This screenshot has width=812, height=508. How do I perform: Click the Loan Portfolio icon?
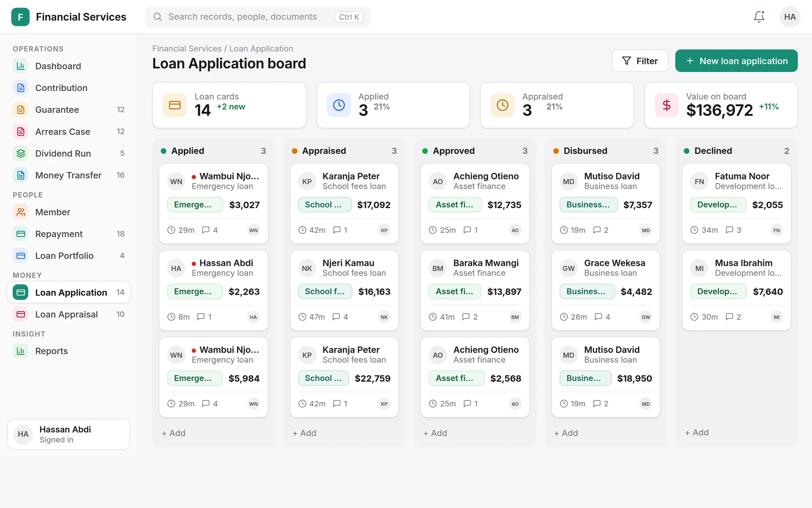pyautogui.click(x=21, y=256)
